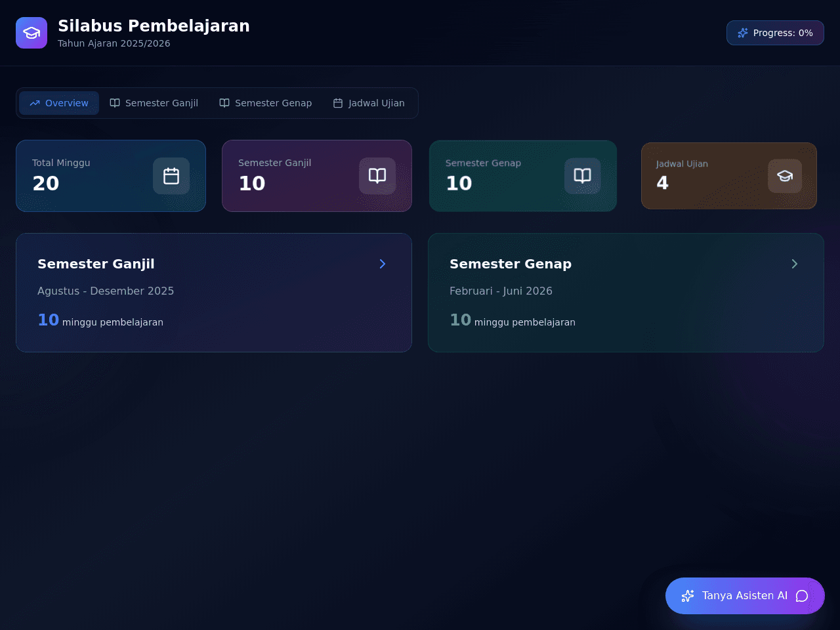Viewport: 840px width, 630px height.
Task: Open the Semester Genap heading in large card
Action: point(511,264)
